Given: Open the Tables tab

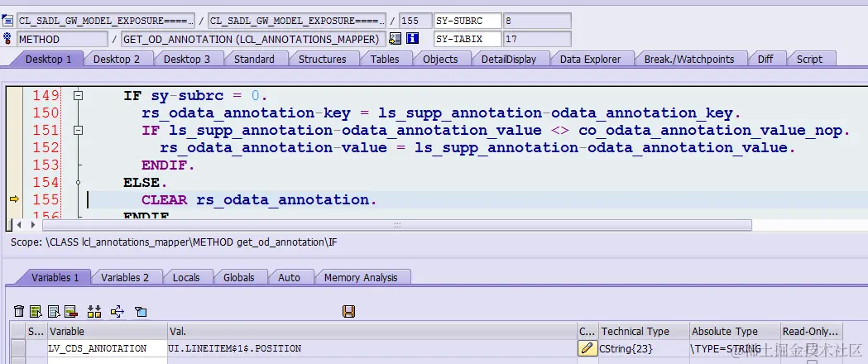Looking at the screenshot, I should (385, 60).
